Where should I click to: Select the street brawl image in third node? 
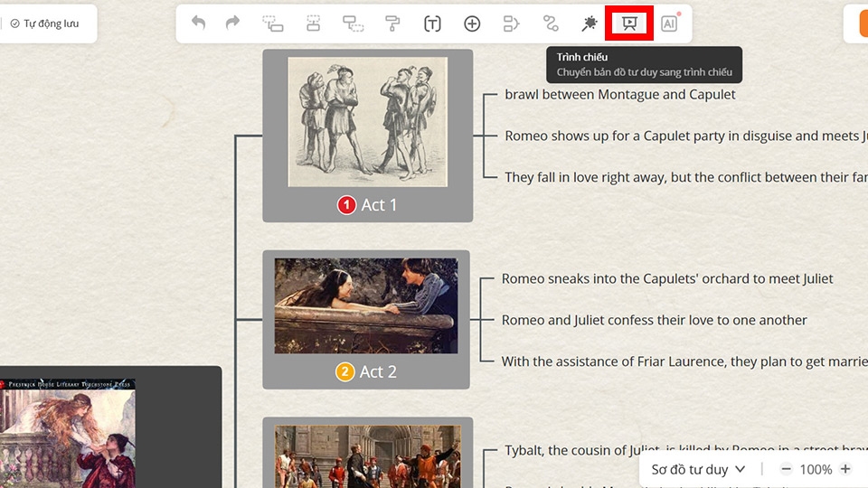click(368, 456)
